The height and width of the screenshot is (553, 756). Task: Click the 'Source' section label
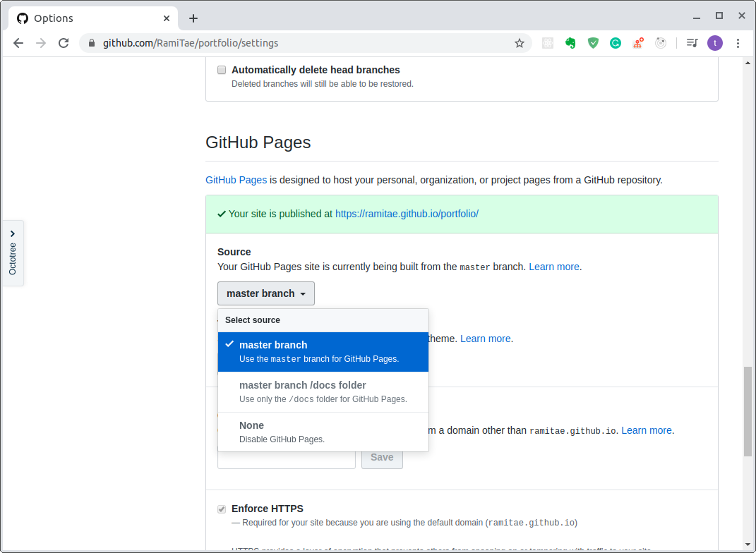[234, 252]
